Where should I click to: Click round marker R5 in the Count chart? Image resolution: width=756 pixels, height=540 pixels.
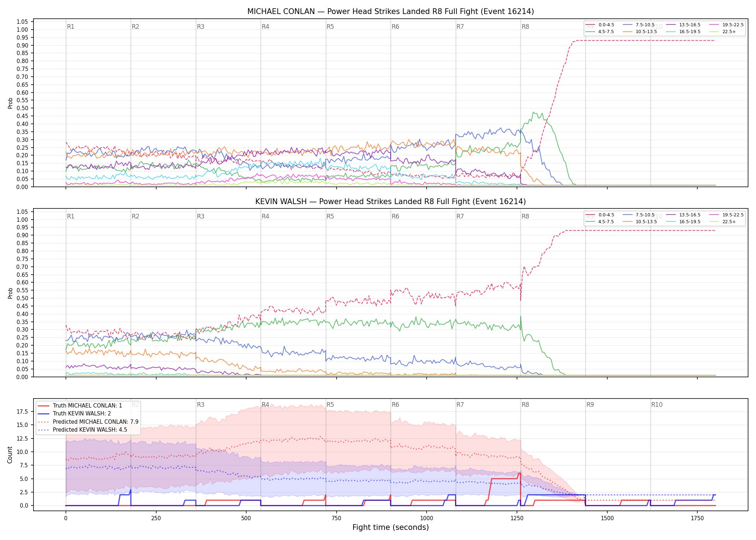pyautogui.click(x=330, y=405)
